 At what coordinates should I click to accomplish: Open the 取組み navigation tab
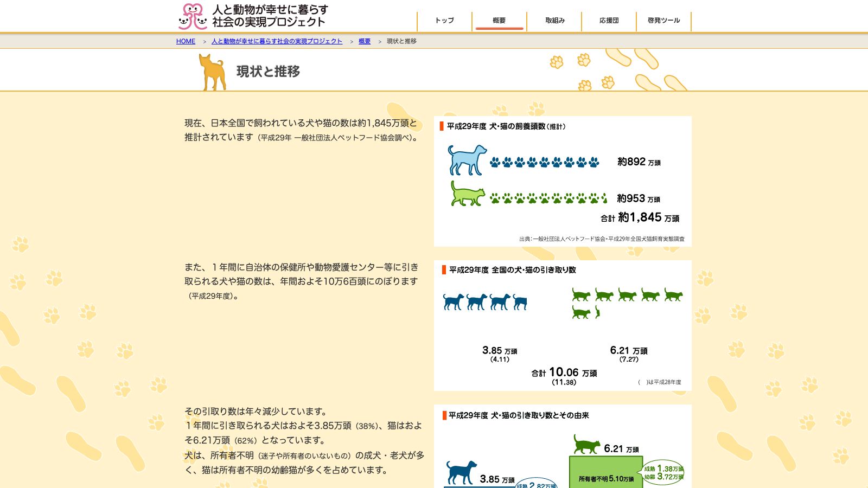coord(554,21)
